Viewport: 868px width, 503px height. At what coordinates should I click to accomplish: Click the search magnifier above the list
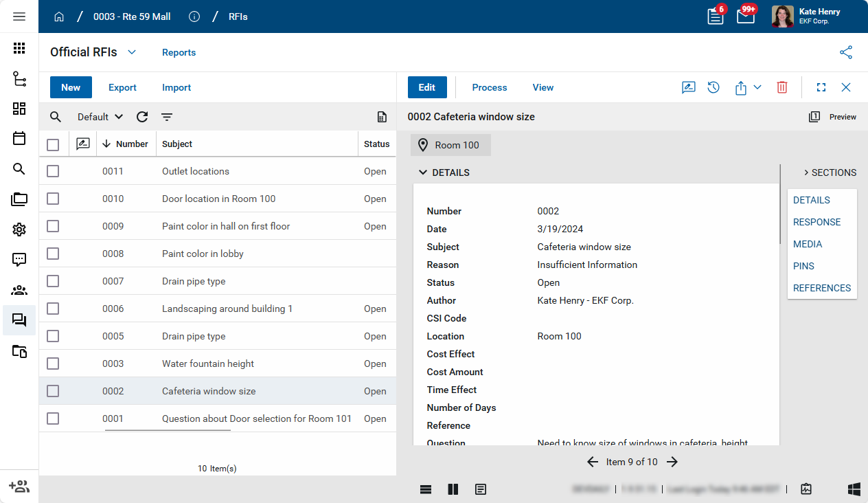[x=56, y=117]
